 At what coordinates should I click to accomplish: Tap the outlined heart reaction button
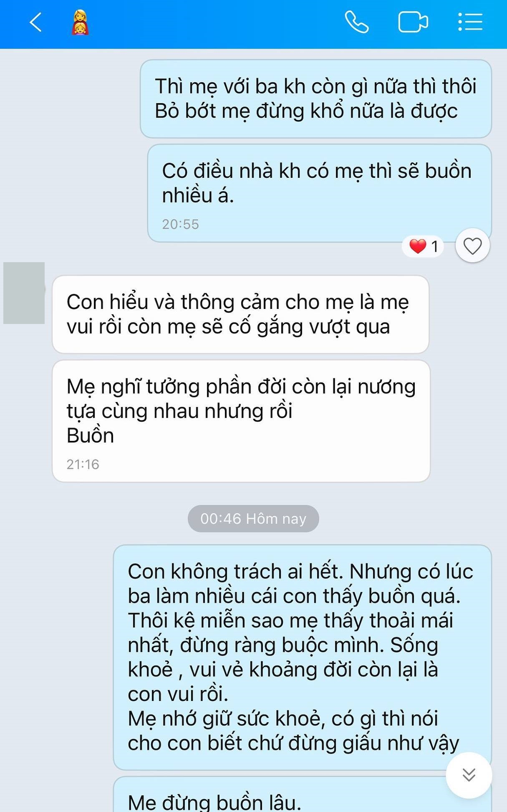click(472, 246)
